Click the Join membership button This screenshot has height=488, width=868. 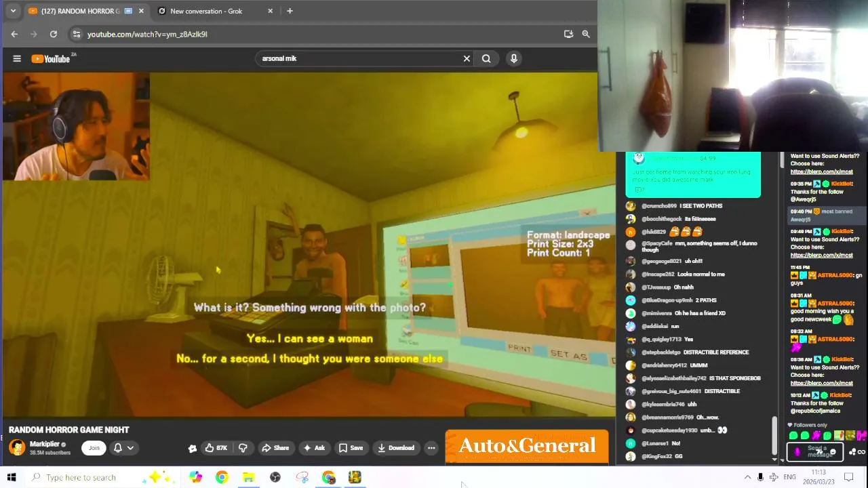(x=94, y=447)
